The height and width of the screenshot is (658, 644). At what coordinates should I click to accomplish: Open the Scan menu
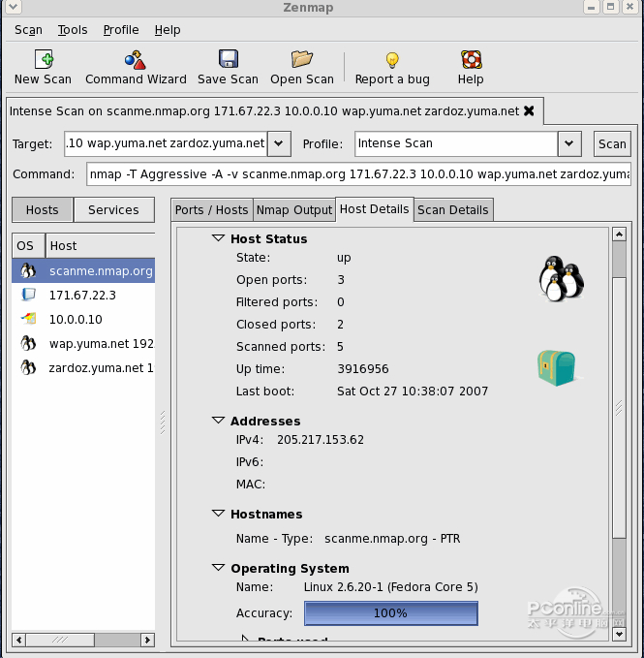point(28,30)
